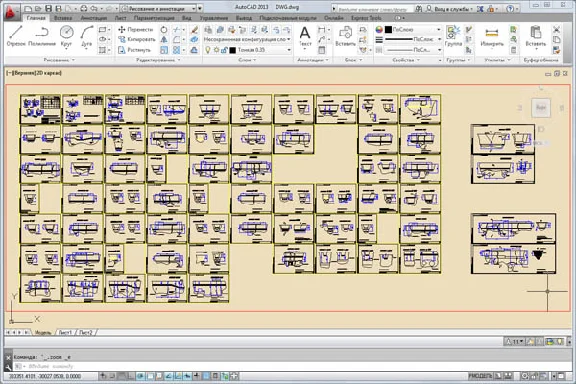Expand the Рисование panel
Image resolution: width=576 pixels, height=384 pixels.
pyautogui.click(x=59, y=60)
